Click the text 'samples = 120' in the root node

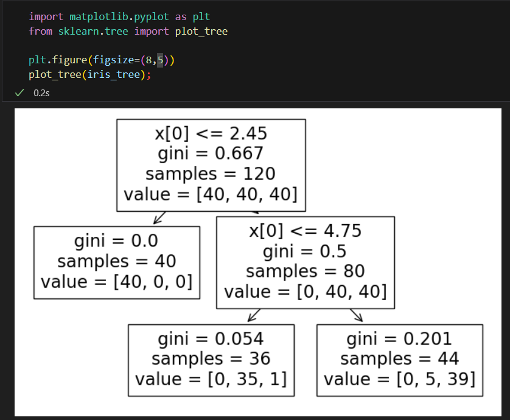coord(211,173)
